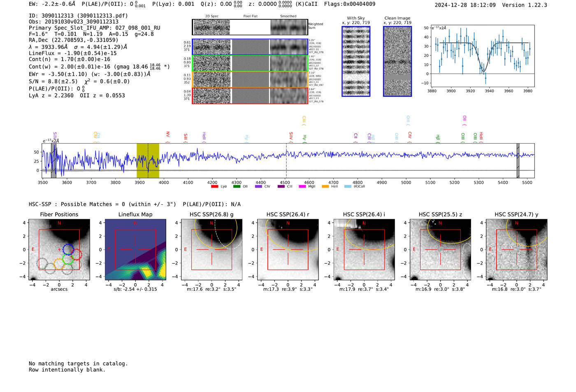Click the dashed vertical line near 4500 Å
576x392 pixels.
(286, 161)
